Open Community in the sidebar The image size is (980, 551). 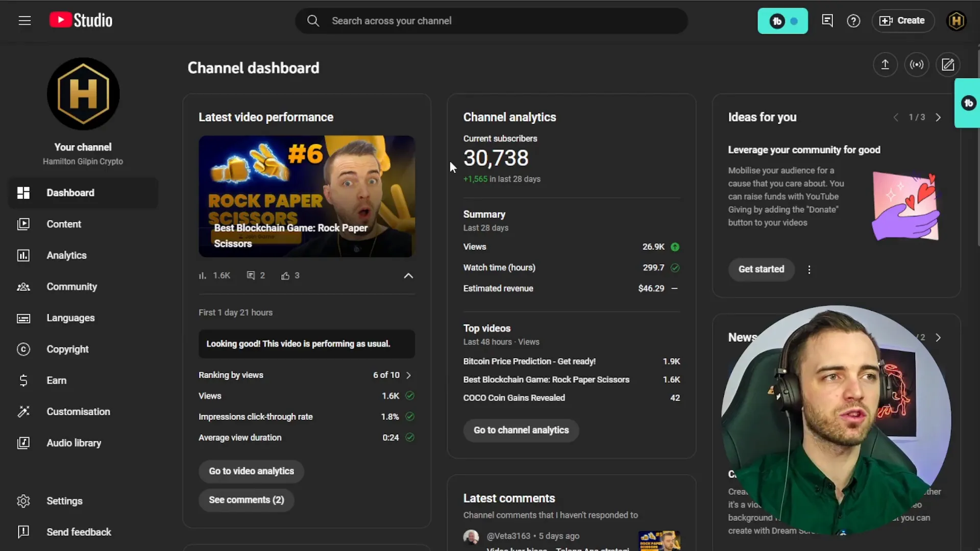pyautogui.click(x=83, y=287)
